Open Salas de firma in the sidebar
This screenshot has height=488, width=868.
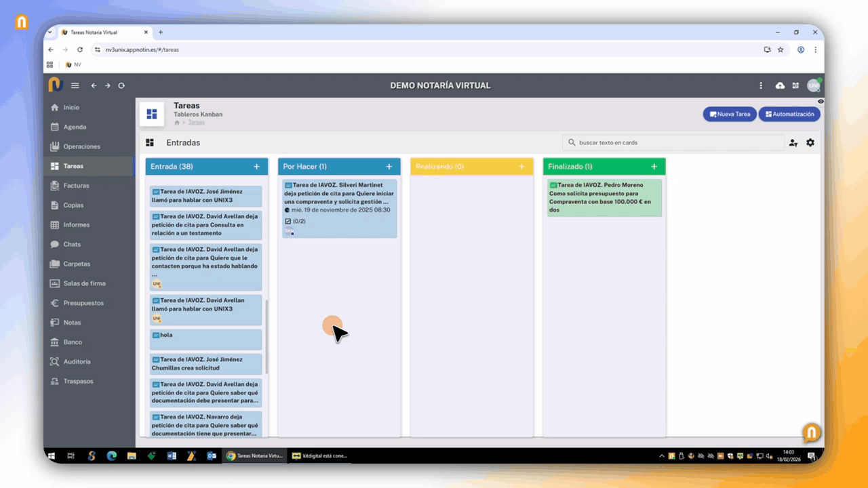(x=84, y=283)
